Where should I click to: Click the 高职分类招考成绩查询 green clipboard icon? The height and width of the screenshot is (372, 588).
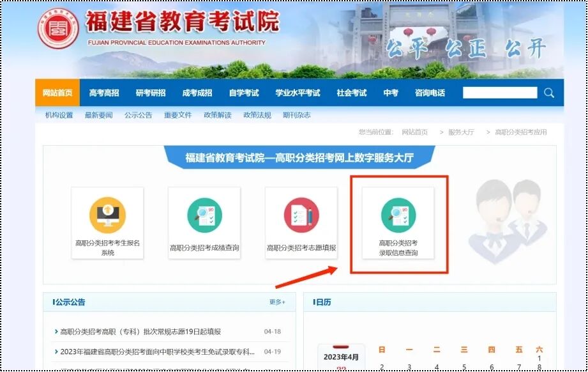coord(204,216)
